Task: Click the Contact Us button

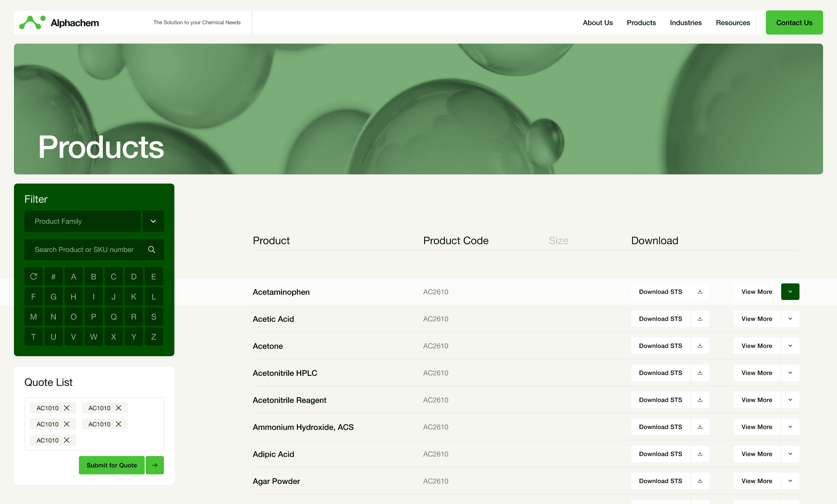Action: pos(794,23)
